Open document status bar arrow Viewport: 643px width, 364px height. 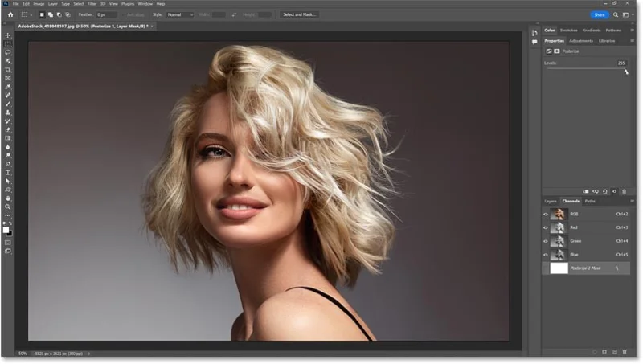coord(89,354)
